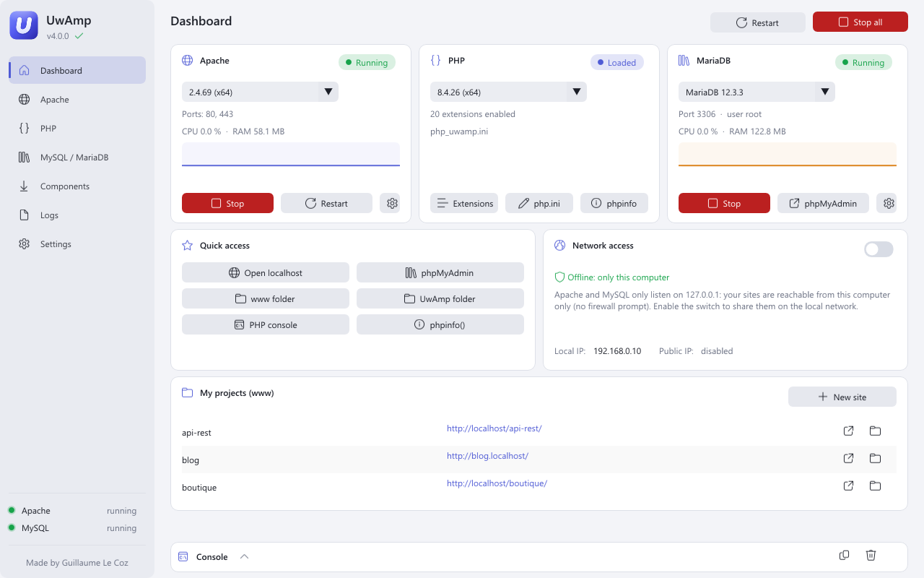The height and width of the screenshot is (578, 924).
Task: Follow http://localhost/boutique/ link
Action: tap(497, 483)
